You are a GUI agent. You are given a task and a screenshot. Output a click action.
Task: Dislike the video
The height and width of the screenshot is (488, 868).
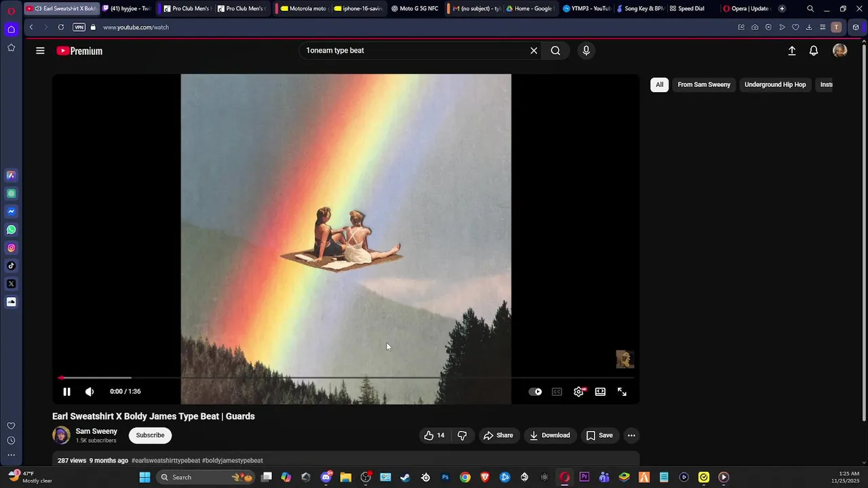(462, 435)
